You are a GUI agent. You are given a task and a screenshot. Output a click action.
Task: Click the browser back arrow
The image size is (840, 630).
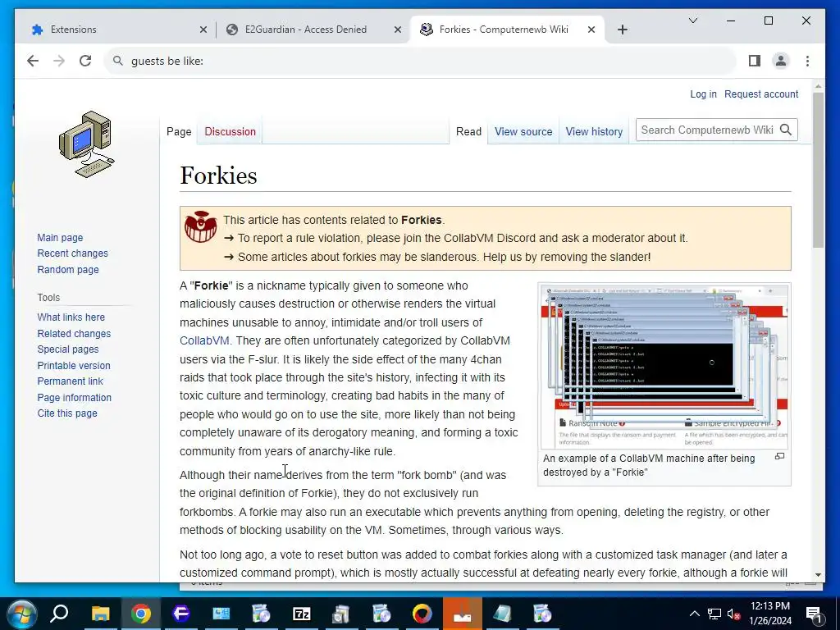point(33,61)
